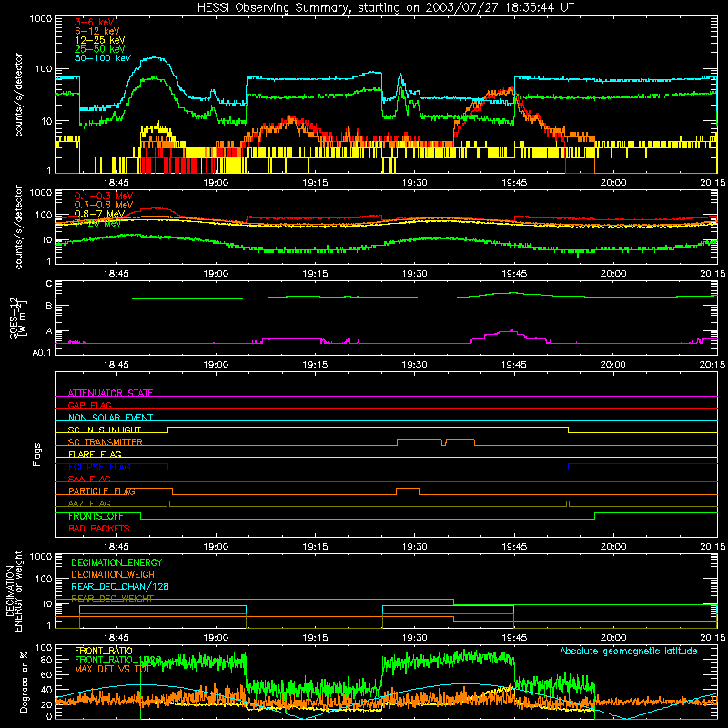This screenshot has height=728, width=728.
Task: Click the yellow FRONT_RATIO legend label
Action: coord(104,651)
